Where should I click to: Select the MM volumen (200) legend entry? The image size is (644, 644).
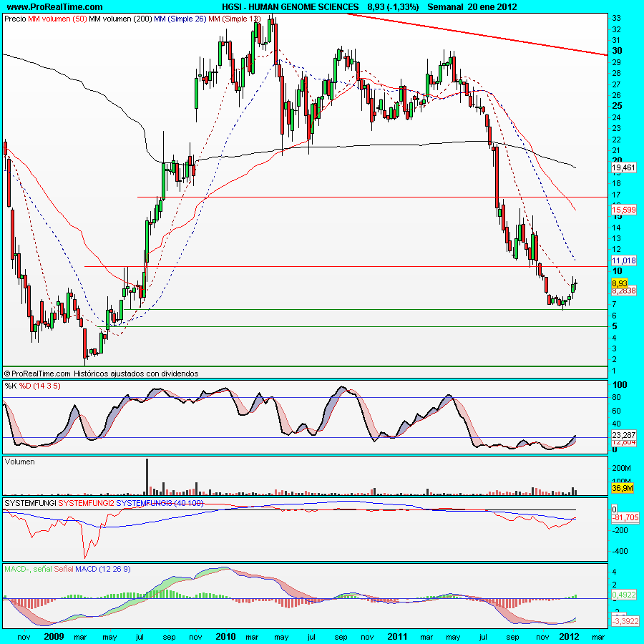click(120, 19)
